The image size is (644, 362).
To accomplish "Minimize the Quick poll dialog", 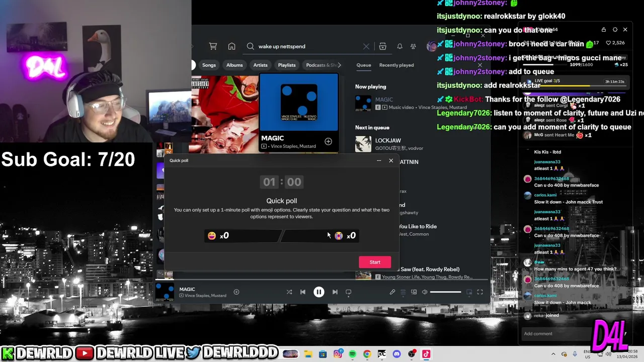I will (x=379, y=161).
